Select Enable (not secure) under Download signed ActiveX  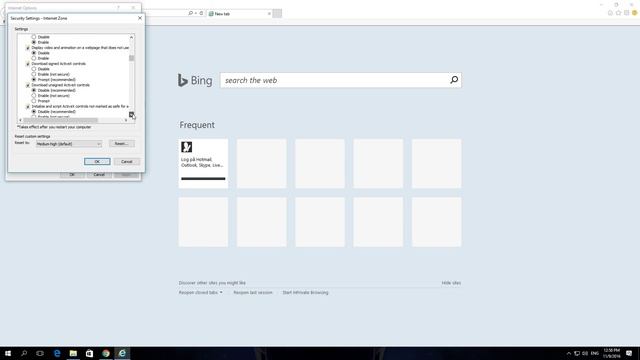[34, 74]
